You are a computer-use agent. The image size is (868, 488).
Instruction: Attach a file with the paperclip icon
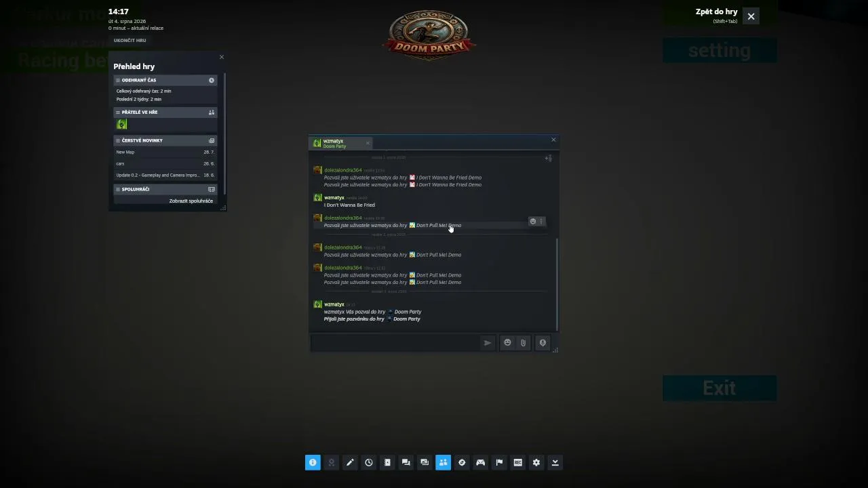coord(523,343)
